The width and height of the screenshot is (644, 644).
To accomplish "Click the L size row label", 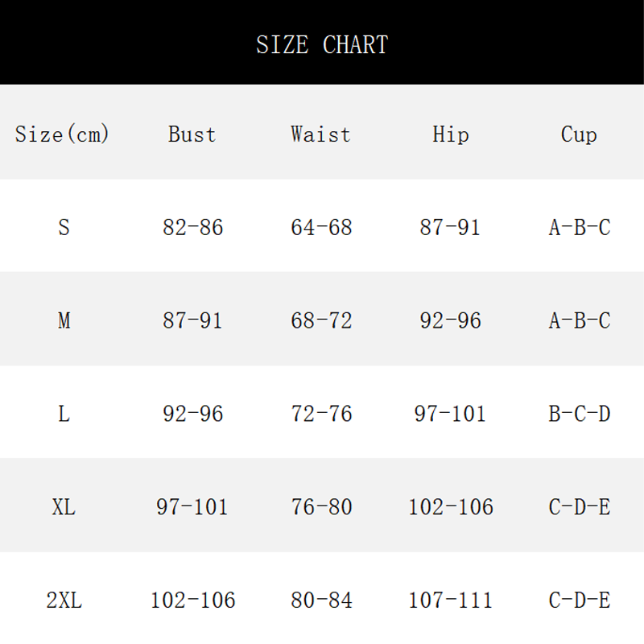I will coord(64,414).
